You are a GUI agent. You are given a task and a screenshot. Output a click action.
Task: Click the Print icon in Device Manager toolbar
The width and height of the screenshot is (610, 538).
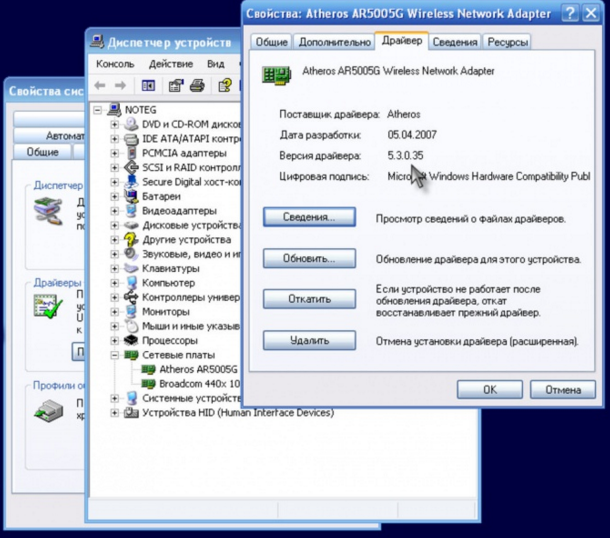pyautogui.click(x=197, y=86)
